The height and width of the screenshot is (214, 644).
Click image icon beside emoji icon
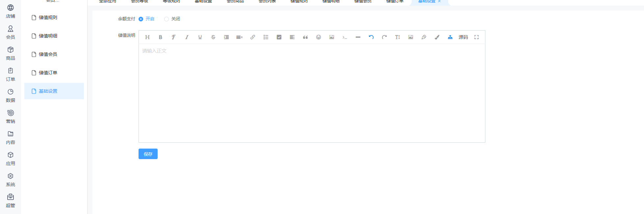[332, 37]
